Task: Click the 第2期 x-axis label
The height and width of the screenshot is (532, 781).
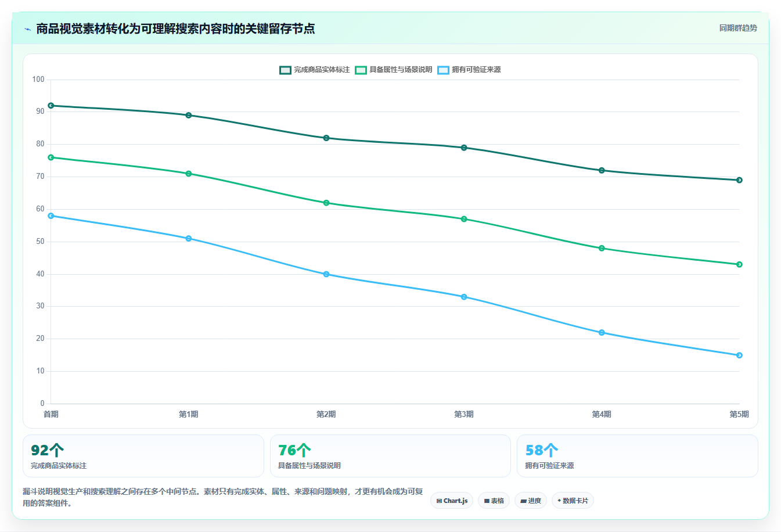Action: pyautogui.click(x=326, y=414)
